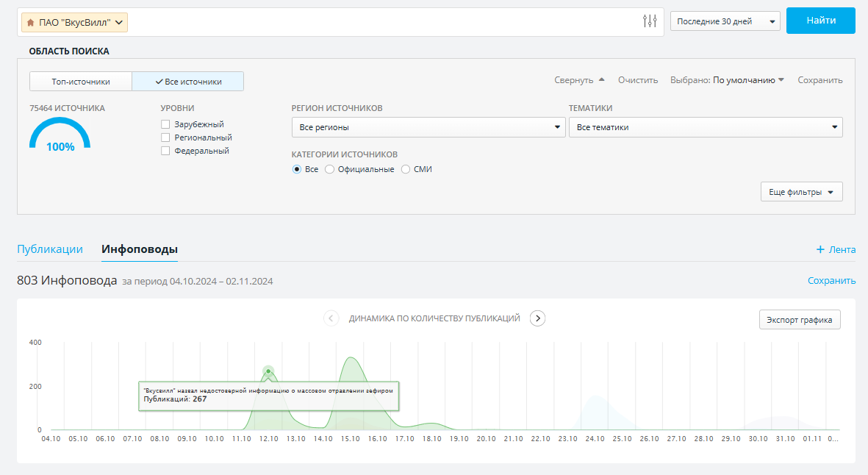The height and width of the screenshot is (475, 868).
Task: Open the search filter settings sliders icon
Action: click(650, 21)
